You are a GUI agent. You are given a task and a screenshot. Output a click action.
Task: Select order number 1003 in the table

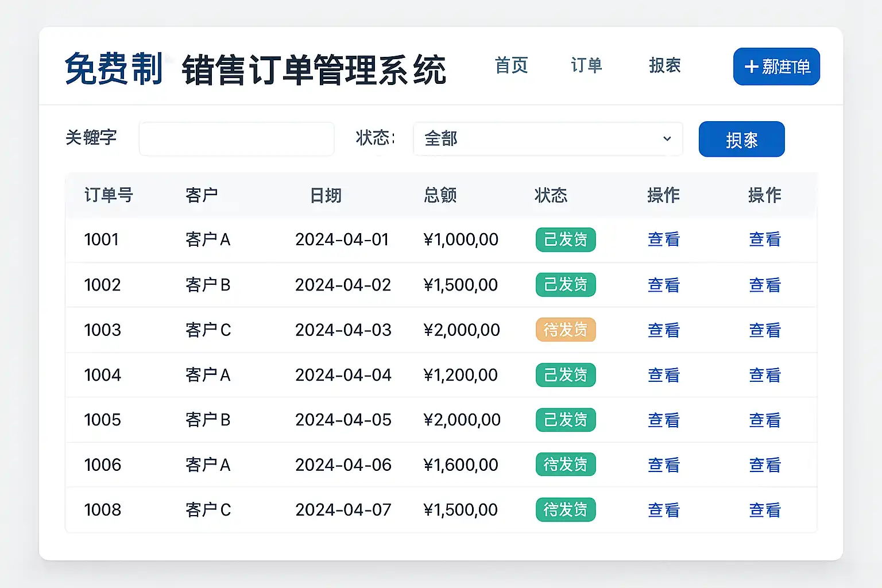(x=103, y=330)
